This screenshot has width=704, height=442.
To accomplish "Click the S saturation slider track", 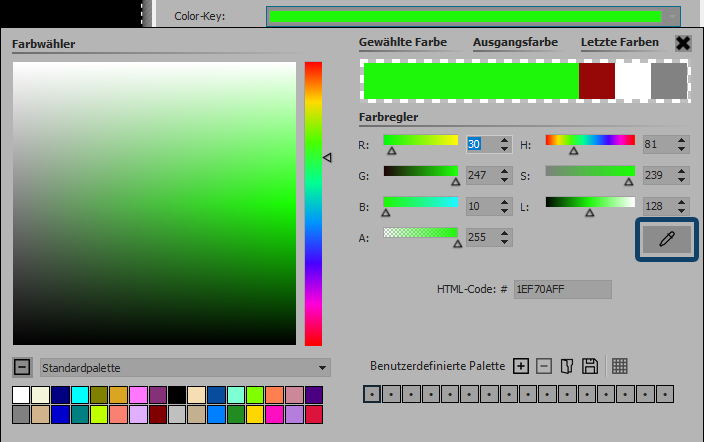I will coord(590,171).
